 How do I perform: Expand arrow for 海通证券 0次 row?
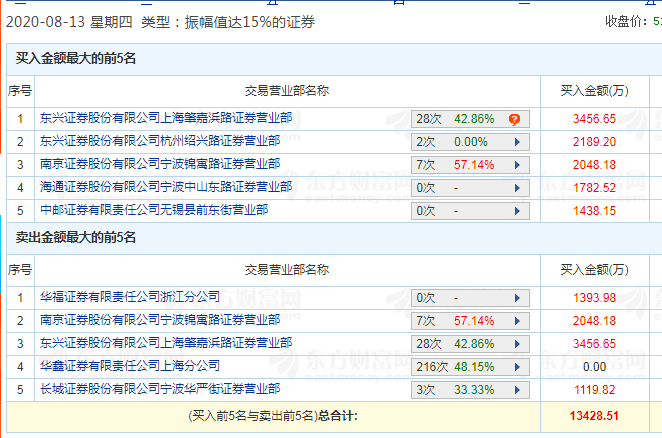(x=517, y=188)
